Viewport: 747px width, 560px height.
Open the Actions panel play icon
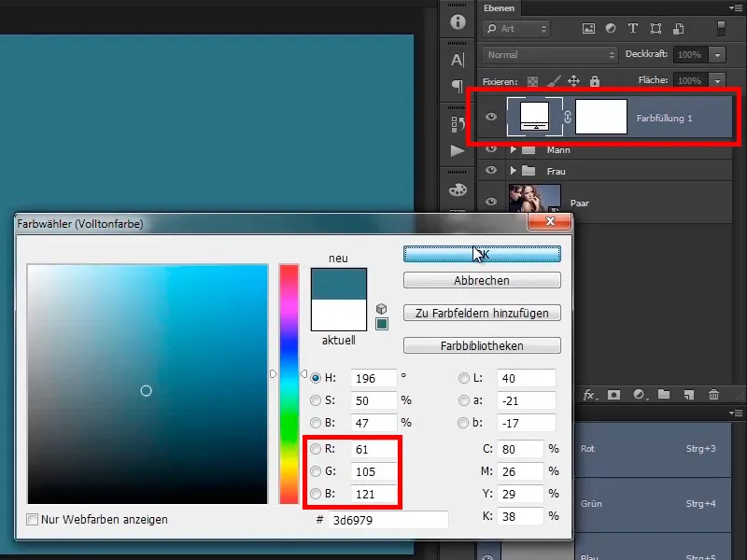(x=458, y=151)
